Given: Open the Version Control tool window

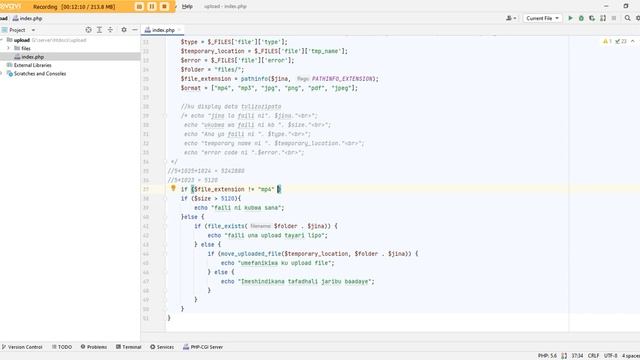Looking at the screenshot, I should click(22, 347).
